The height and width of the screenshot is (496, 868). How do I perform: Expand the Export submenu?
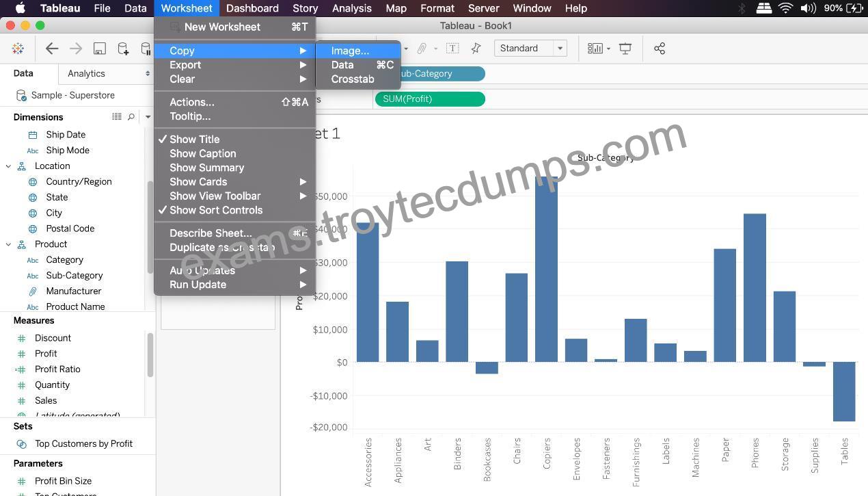pos(235,65)
